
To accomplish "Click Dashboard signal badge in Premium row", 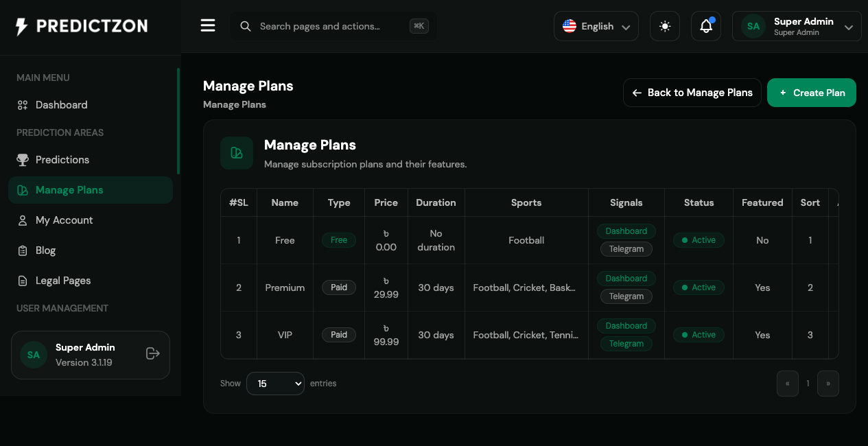I will click(626, 279).
